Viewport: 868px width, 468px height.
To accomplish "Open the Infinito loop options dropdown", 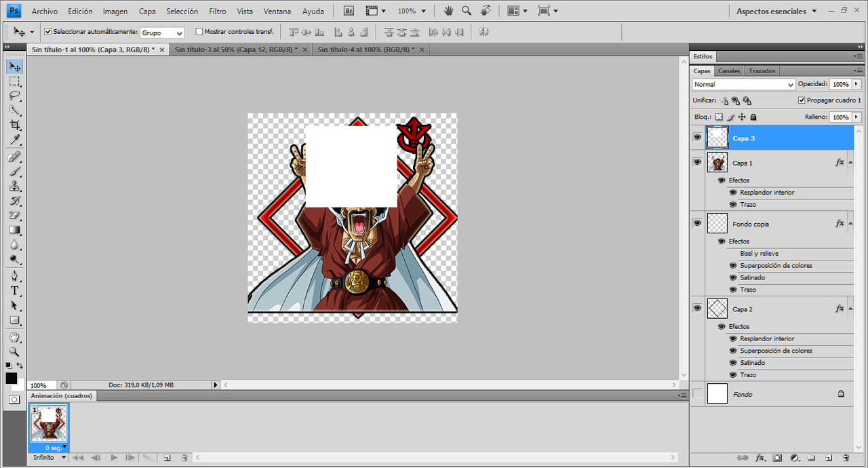I will (50, 458).
